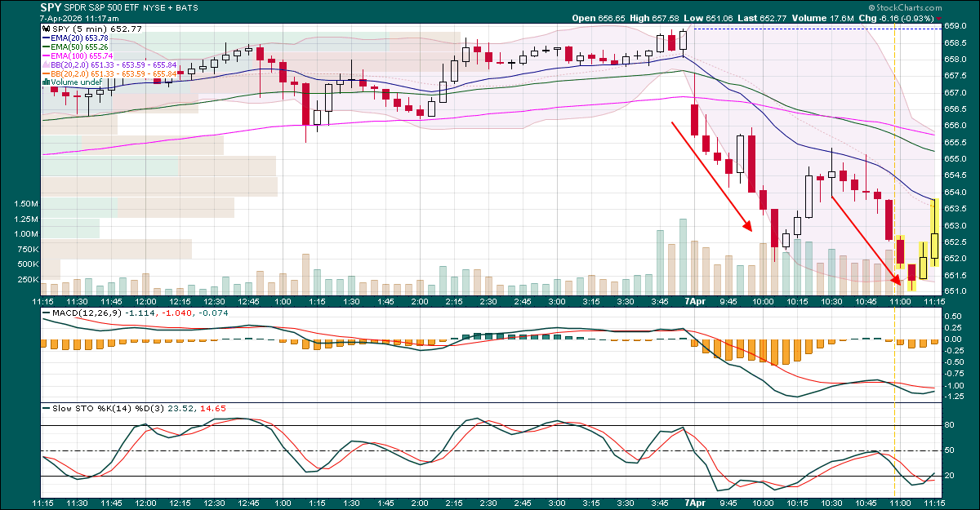Screen dimensions: 980x510
Task: Click 7Apr on the bottom time axis
Action: pos(693,503)
